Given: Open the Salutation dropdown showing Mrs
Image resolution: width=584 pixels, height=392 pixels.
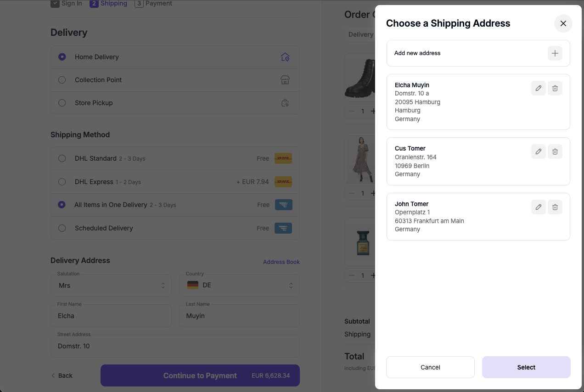Looking at the screenshot, I should point(111,286).
